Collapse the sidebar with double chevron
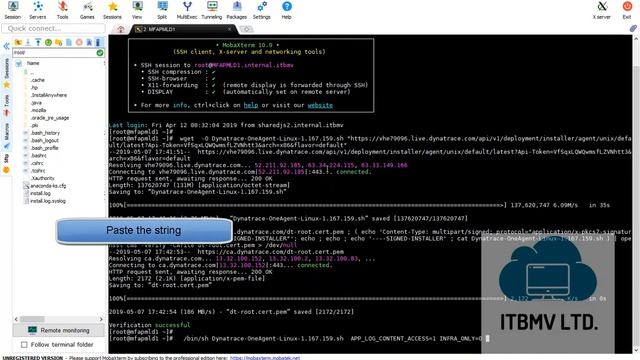 click(6, 46)
